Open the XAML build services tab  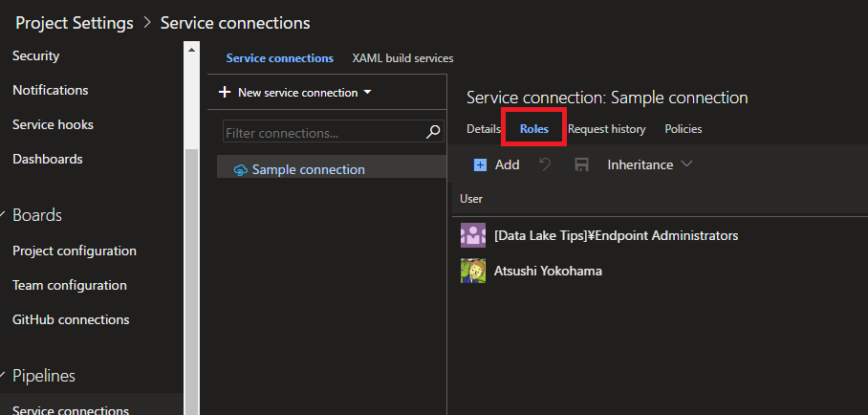click(402, 58)
